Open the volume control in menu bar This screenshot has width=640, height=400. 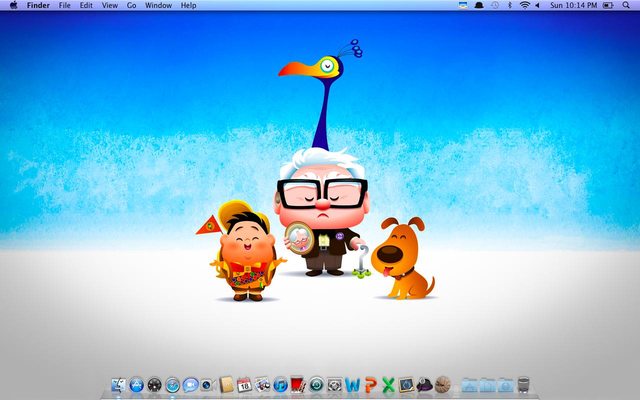pos(538,5)
